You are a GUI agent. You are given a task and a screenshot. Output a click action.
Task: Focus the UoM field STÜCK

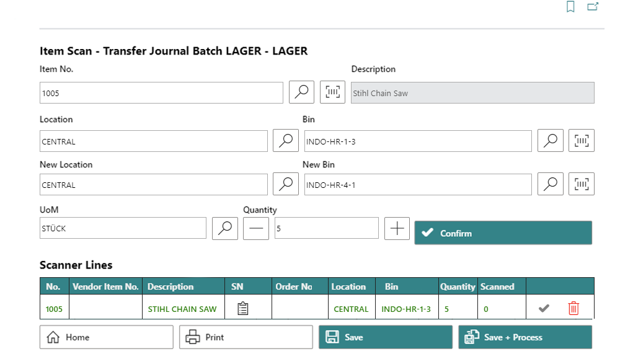click(123, 228)
